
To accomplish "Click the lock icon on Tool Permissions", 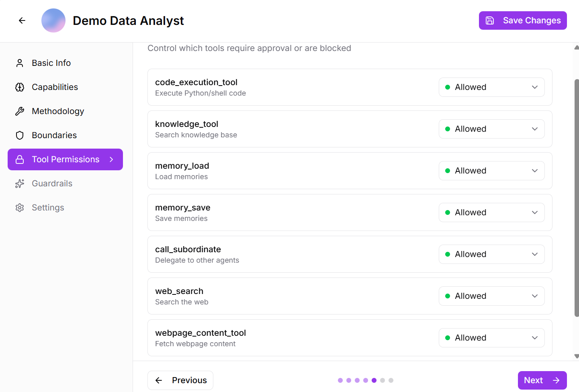I will pyautogui.click(x=20, y=159).
